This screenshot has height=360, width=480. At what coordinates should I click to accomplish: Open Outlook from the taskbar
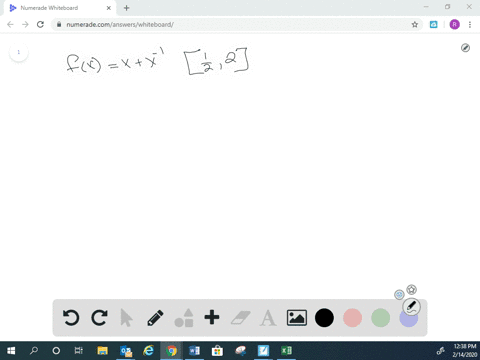pos(126,351)
